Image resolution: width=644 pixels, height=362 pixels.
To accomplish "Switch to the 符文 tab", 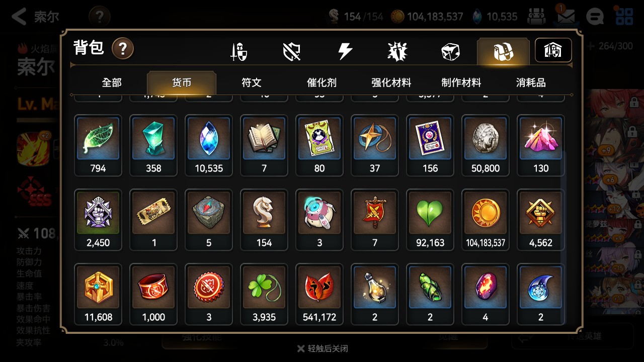I will tap(252, 82).
